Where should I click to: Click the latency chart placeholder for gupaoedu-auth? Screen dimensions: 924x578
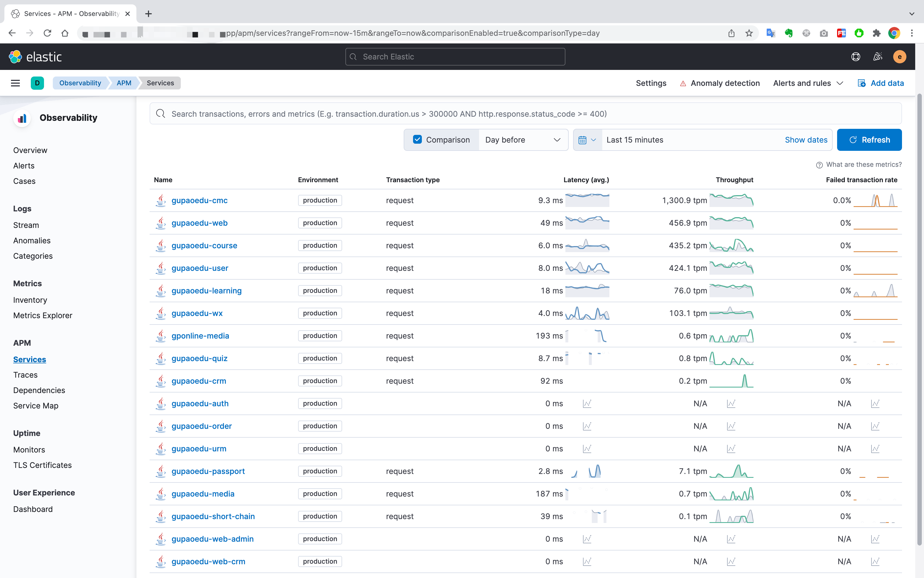point(587,403)
